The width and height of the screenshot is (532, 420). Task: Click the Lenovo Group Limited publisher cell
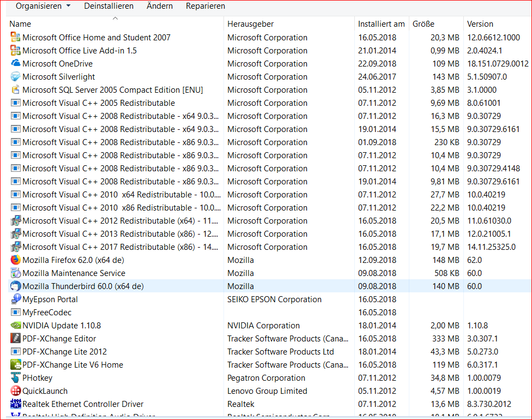tap(267, 391)
